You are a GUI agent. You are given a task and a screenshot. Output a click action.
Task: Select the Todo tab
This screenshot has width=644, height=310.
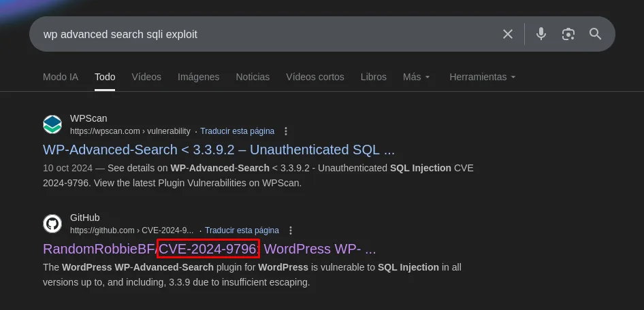pos(105,77)
